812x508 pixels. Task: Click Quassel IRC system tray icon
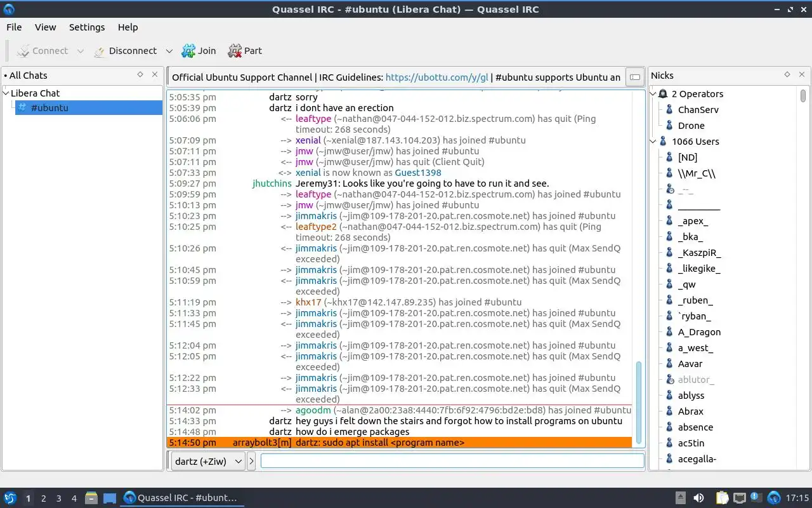click(x=774, y=498)
